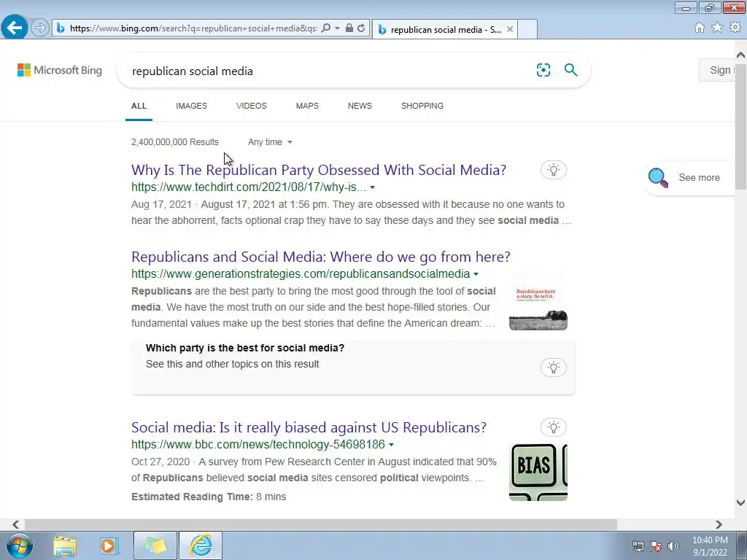This screenshot has width=747, height=560.
Task: Open 'Why Is The Republican Party Obsessed' link
Action: [x=319, y=170]
